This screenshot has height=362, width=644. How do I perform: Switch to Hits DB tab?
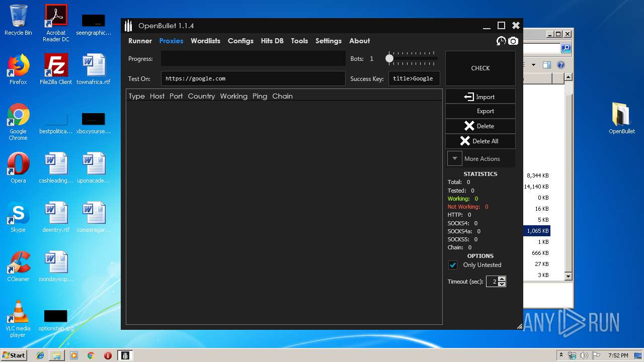coord(272,41)
